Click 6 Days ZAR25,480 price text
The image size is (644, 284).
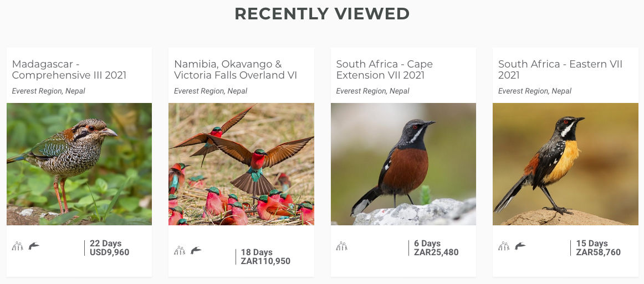tap(436, 248)
